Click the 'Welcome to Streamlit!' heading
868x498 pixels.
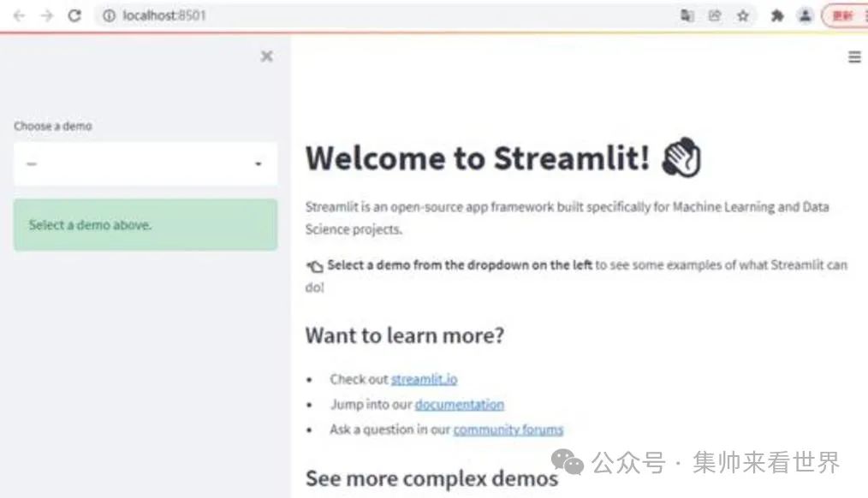[477, 158]
